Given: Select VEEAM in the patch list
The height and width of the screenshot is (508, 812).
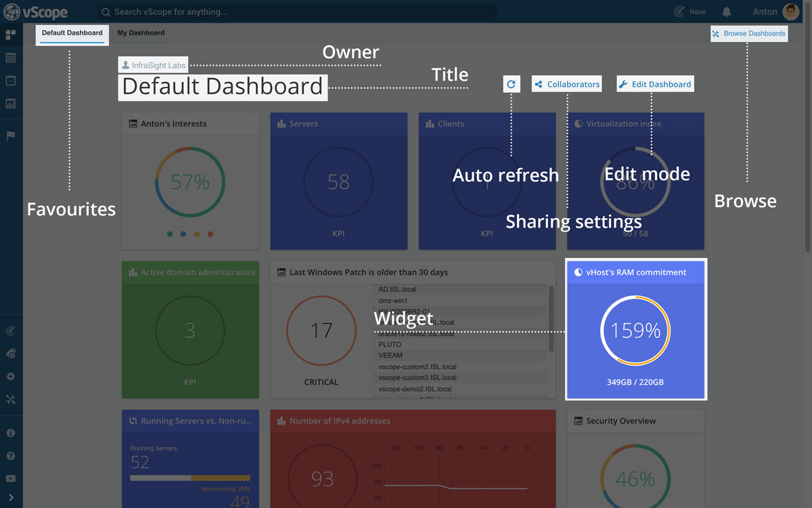Looking at the screenshot, I should (390, 355).
